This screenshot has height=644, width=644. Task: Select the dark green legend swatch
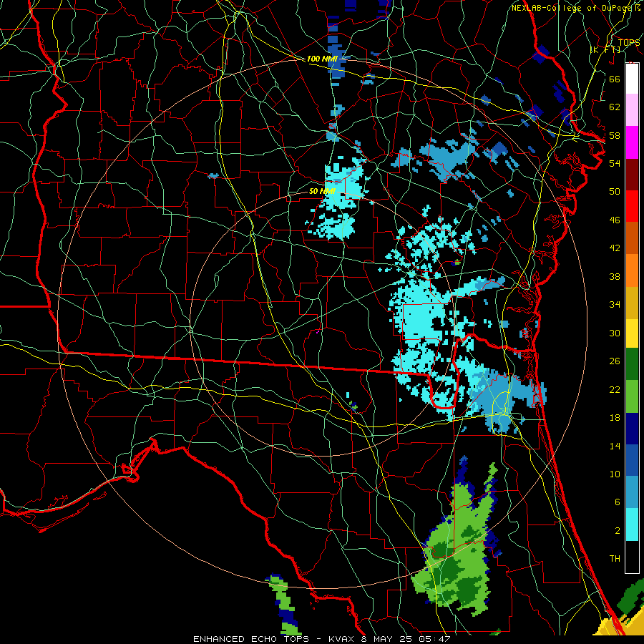coord(632,364)
